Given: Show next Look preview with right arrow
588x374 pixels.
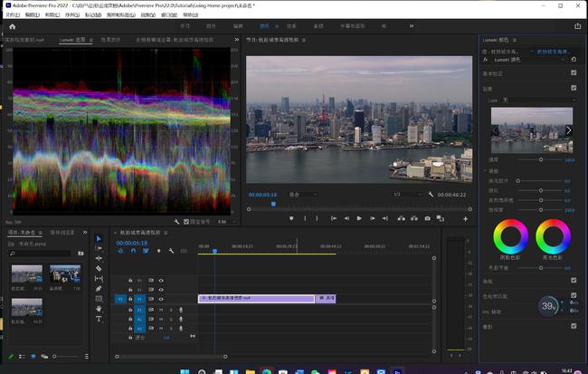Looking at the screenshot, I should pos(568,129).
